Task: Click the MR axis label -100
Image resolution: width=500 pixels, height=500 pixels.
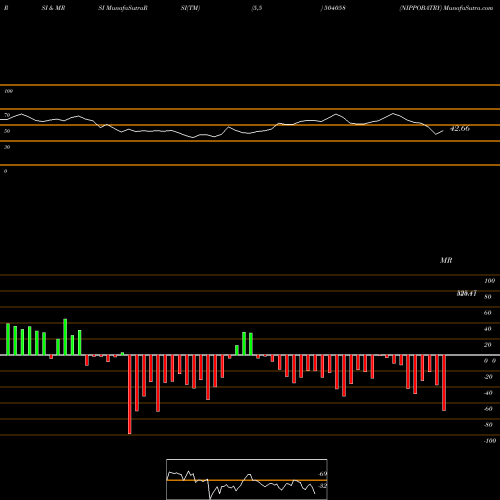Action: (490, 441)
